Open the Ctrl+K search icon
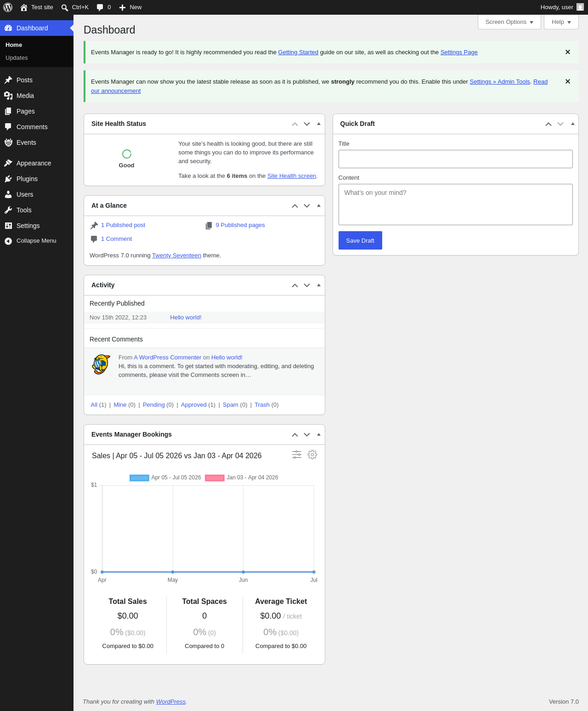This screenshot has width=588, height=711. (x=65, y=7)
